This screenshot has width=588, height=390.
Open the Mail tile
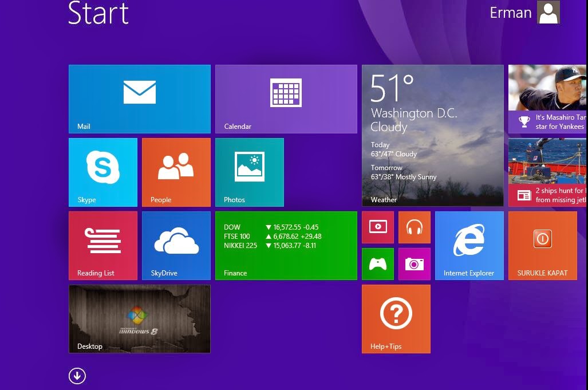pyautogui.click(x=140, y=99)
